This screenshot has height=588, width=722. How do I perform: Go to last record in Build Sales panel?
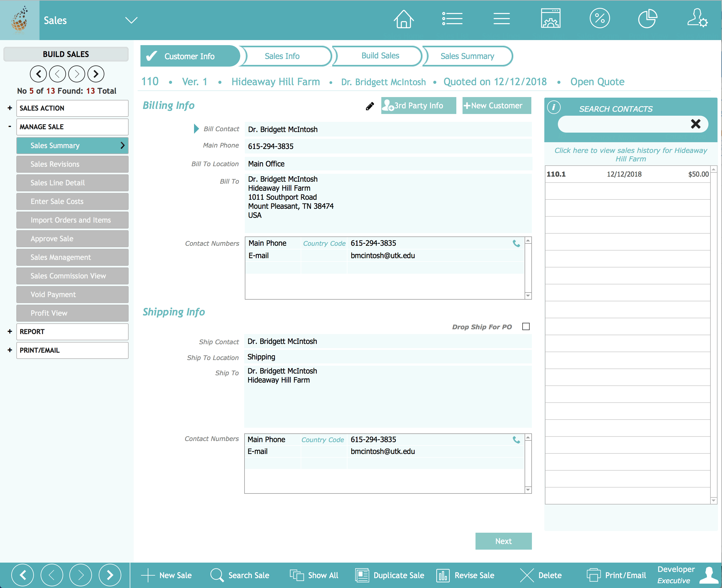point(96,74)
